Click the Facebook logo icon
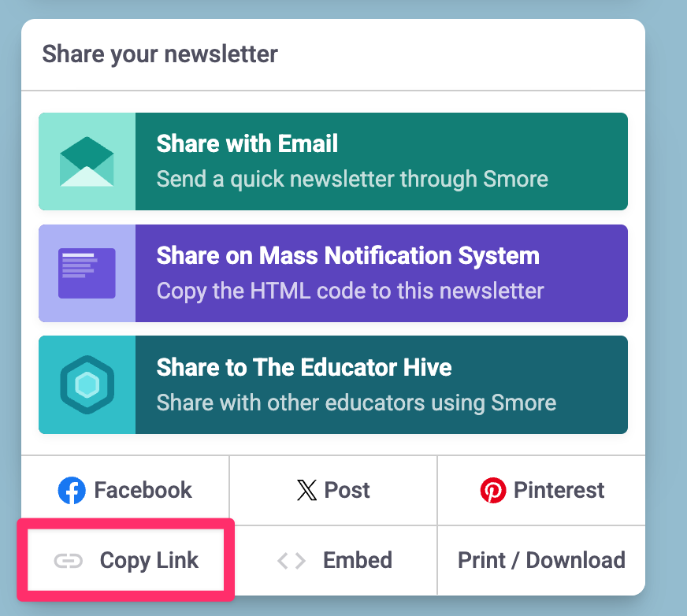 (x=72, y=491)
